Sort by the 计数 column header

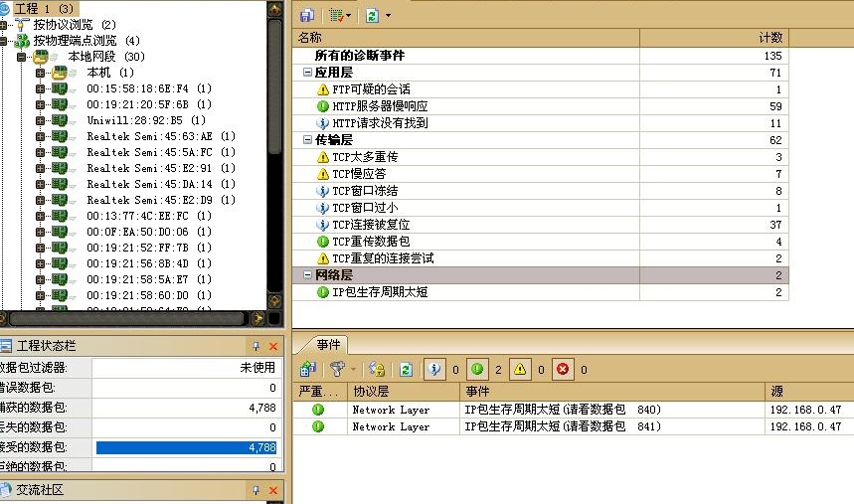714,38
